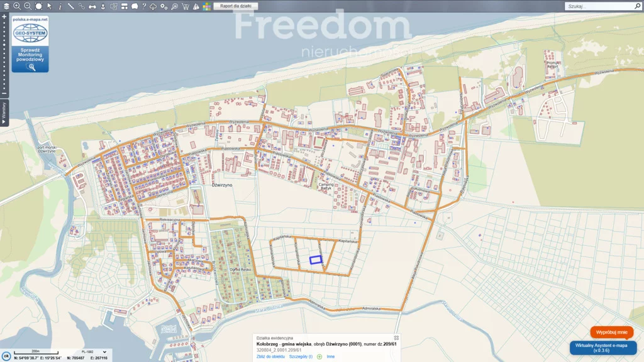Open the layers stack icon in toolbar
644x362 pixels.
[6, 6]
